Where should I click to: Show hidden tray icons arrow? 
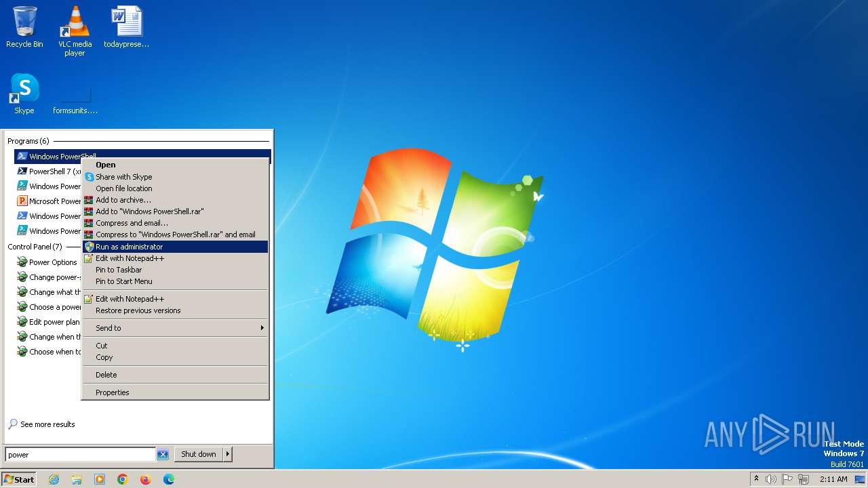(x=756, y=479)
